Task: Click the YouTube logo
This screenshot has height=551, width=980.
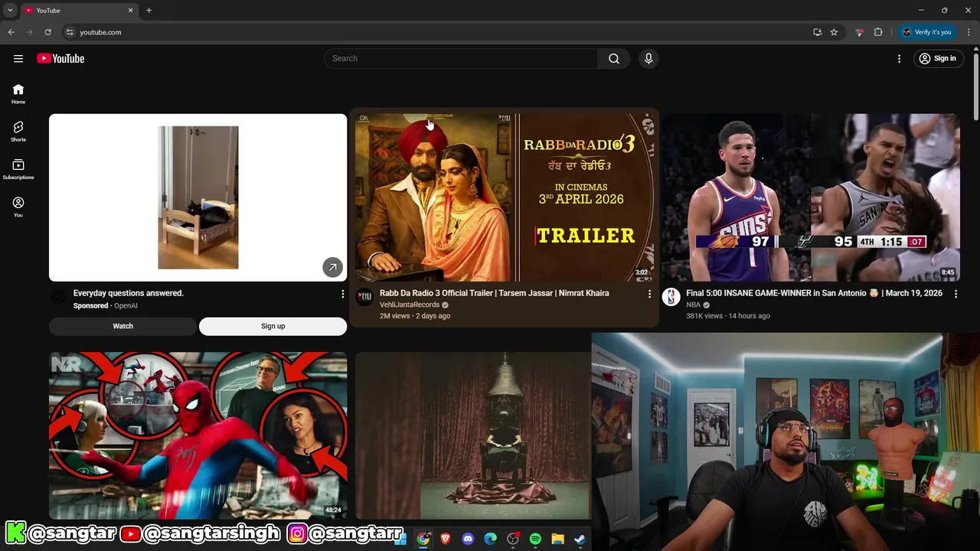Action: [60, 58]
